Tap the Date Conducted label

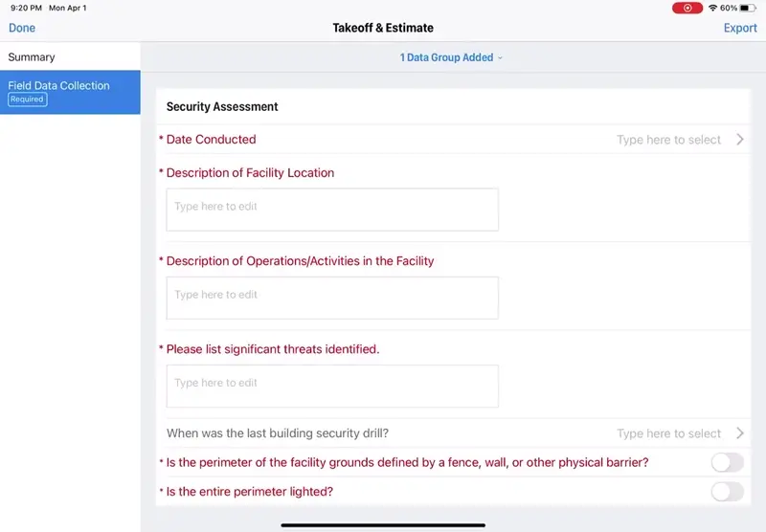tap(211, 140)
